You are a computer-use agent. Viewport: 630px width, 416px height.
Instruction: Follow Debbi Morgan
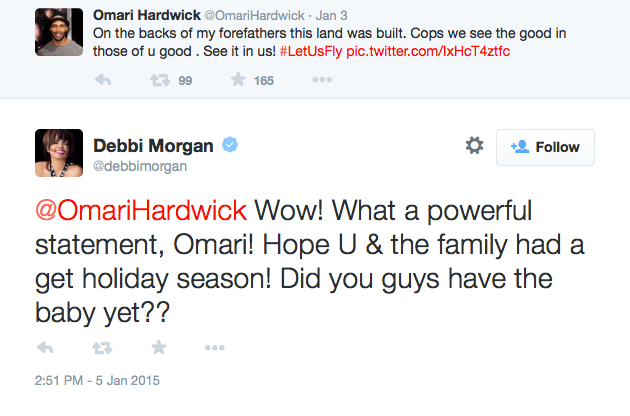pos(545,147)
